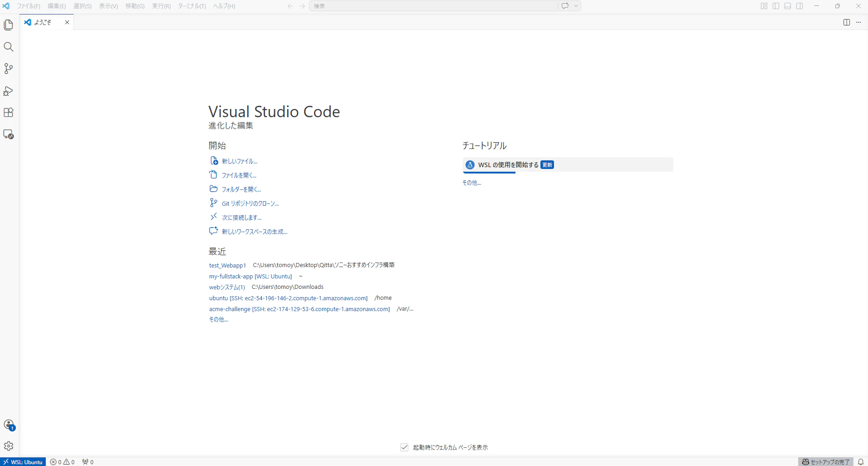Expand the chat dropdown arrow beside the chat icon

pos(576,6)
